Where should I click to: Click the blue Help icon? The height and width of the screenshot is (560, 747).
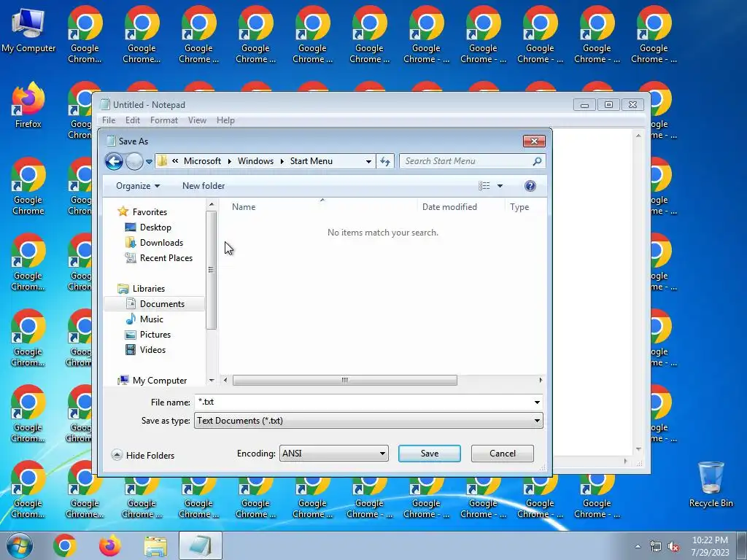530,186
